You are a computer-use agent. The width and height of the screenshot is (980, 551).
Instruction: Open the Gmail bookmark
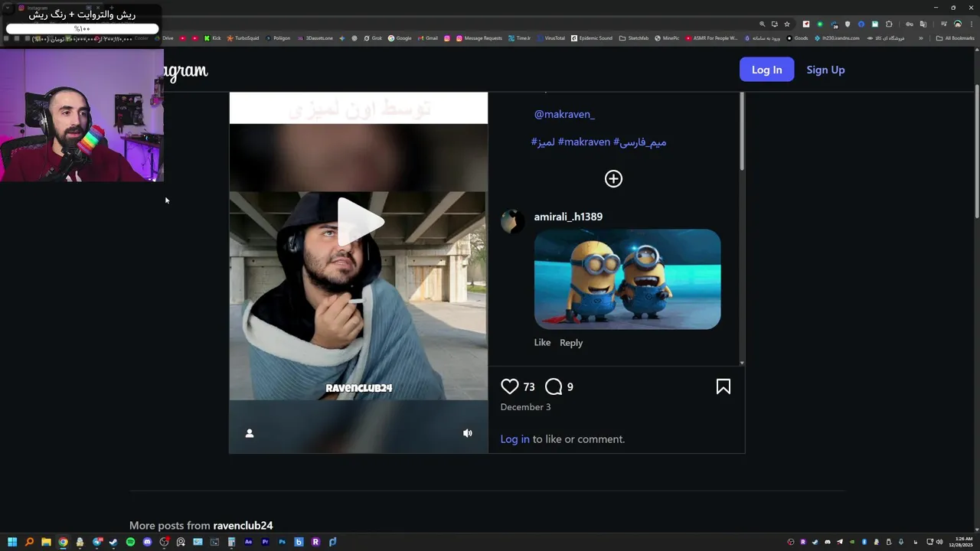coord(429,38)
